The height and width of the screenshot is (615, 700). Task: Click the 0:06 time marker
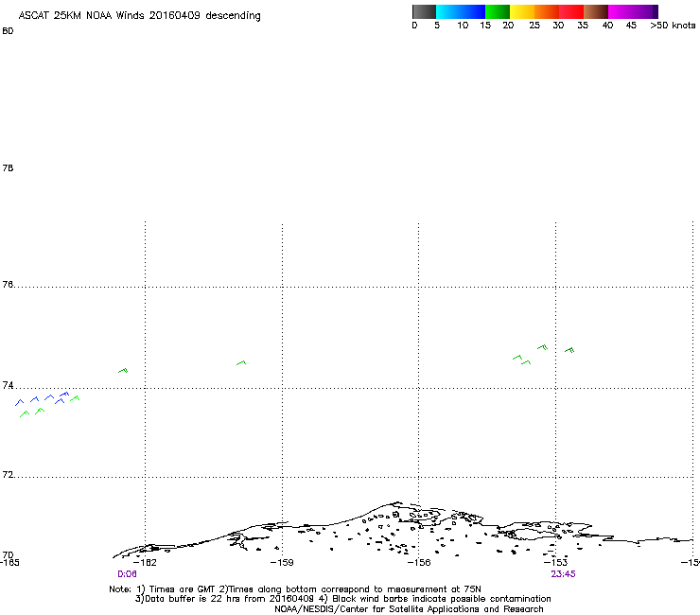click(128, 574)
